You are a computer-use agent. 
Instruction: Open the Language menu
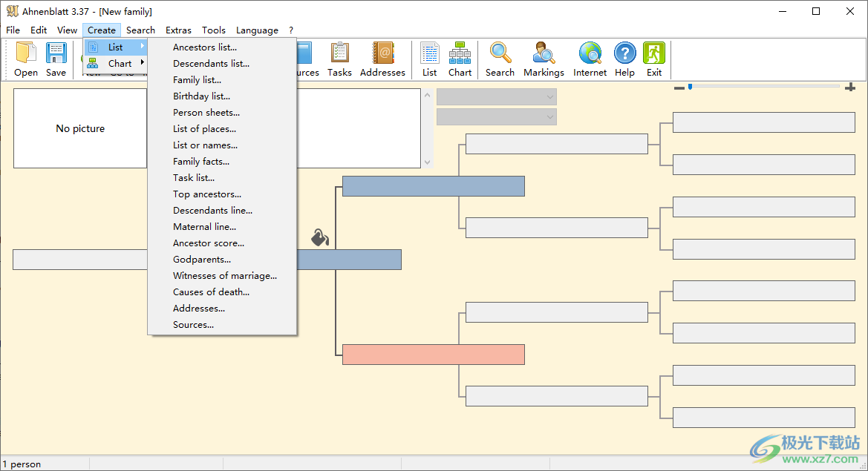point(257,30)
